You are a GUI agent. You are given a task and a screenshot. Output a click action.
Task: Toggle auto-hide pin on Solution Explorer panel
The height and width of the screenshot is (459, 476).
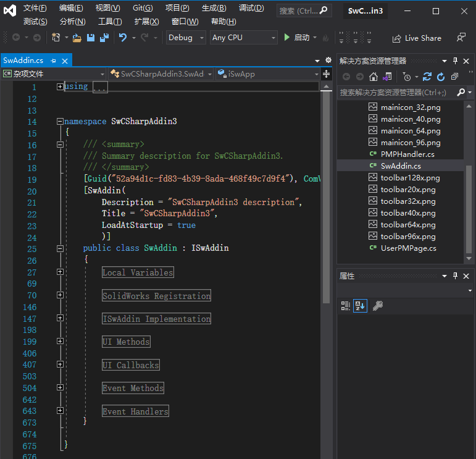point(455,61)
